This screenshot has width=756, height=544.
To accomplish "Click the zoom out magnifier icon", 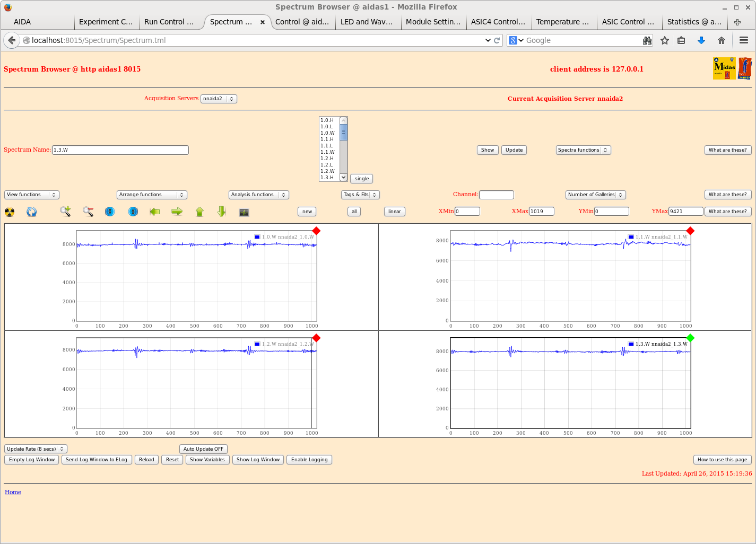I will (x=88, y=212).
